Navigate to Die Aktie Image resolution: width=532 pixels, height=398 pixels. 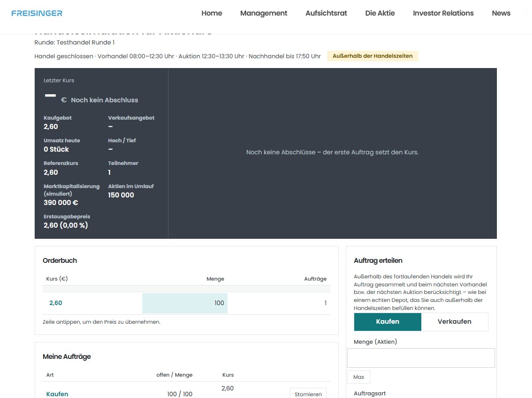tap(380, 13)
